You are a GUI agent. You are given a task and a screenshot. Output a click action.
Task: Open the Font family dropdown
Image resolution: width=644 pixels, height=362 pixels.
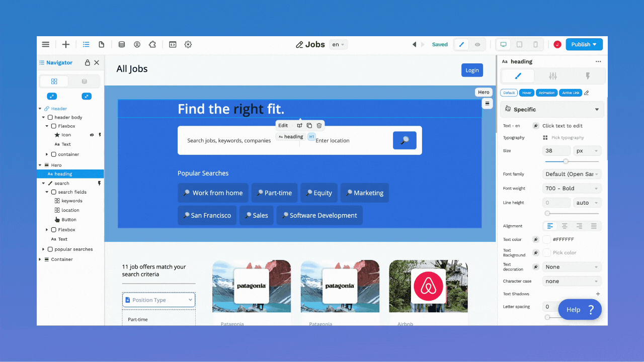572,174
